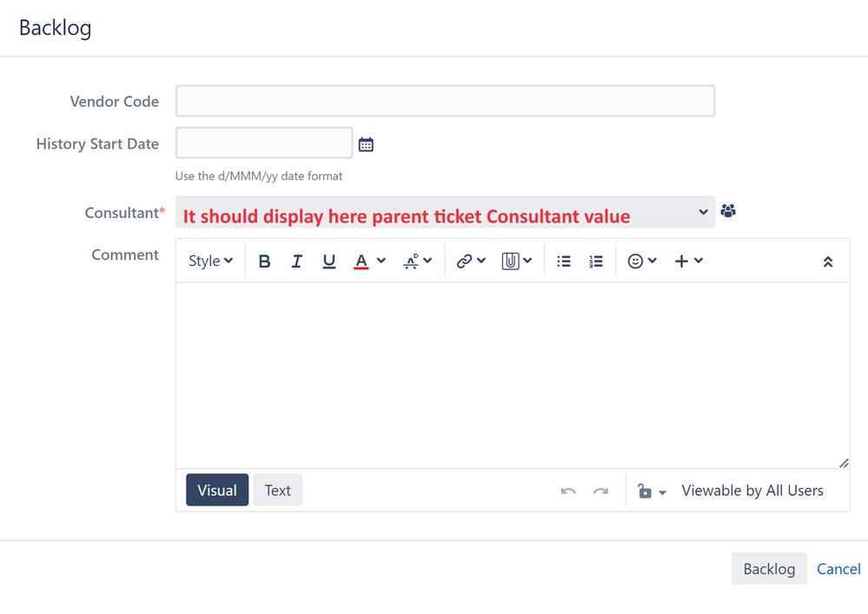Undo the last edit in the comment
Screen dimensions: 868x614
coord(567,490)
